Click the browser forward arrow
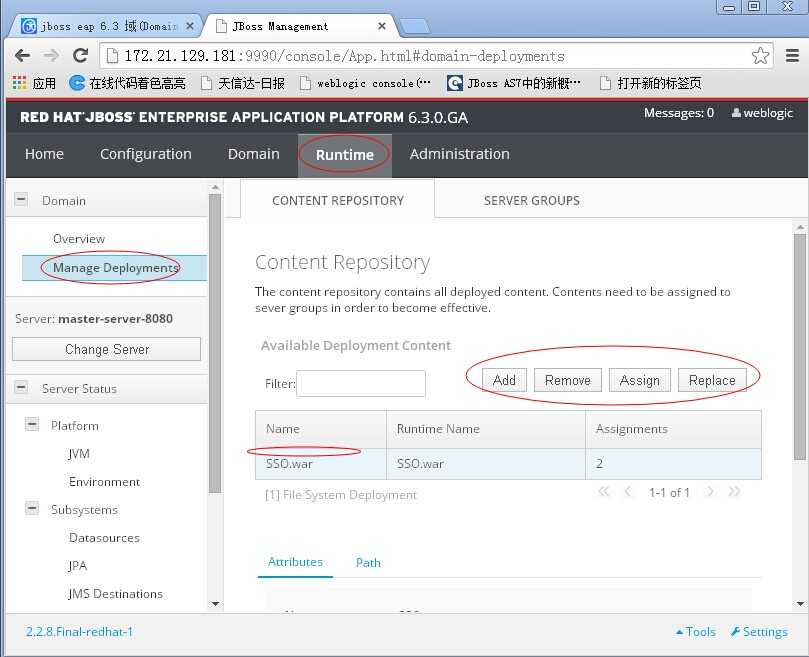 (51, 55)
